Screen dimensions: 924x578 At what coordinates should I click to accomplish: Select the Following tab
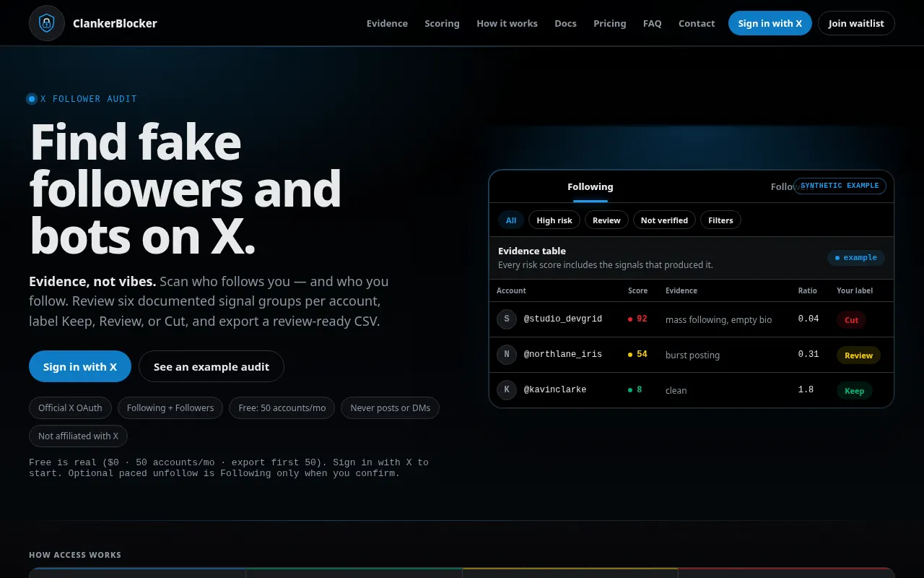coord(590,186)
